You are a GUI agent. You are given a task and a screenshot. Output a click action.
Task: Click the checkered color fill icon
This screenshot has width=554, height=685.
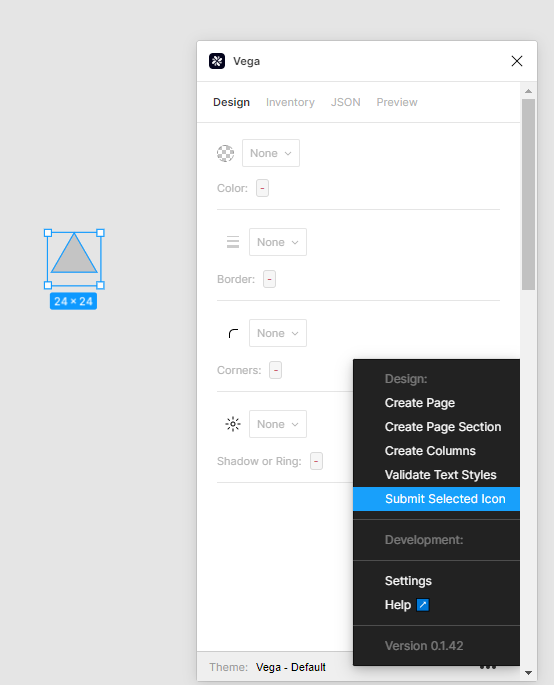[x=225, y=153]
